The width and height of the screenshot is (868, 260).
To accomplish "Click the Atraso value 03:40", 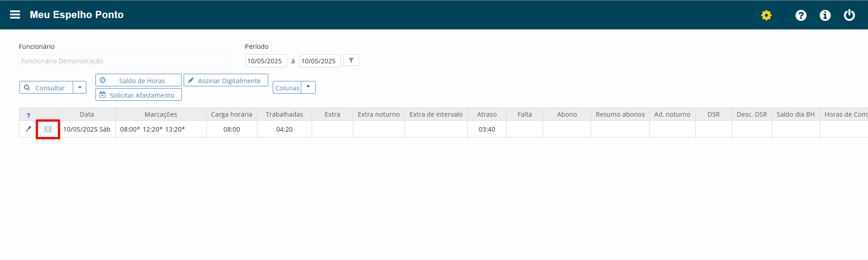I will (487, 129).
